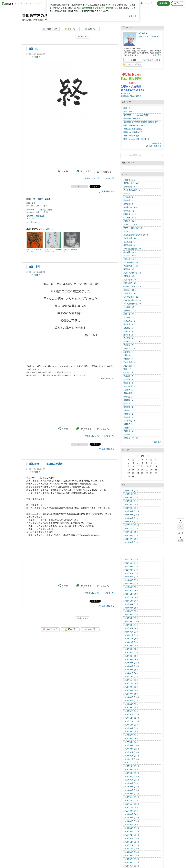Click the アメンバーになる button
Screen dimensions: 186x868
coord(152,60)
